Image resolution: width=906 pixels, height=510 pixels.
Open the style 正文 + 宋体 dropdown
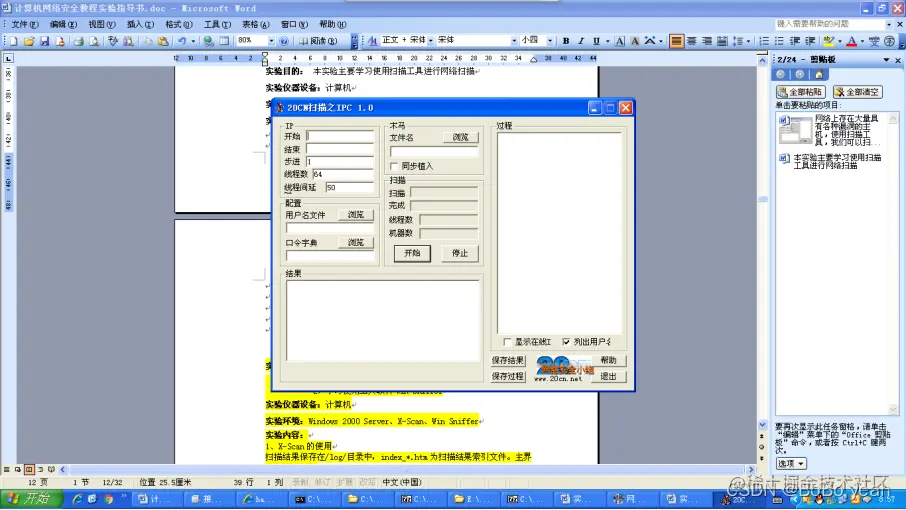(x=430, y=40)
